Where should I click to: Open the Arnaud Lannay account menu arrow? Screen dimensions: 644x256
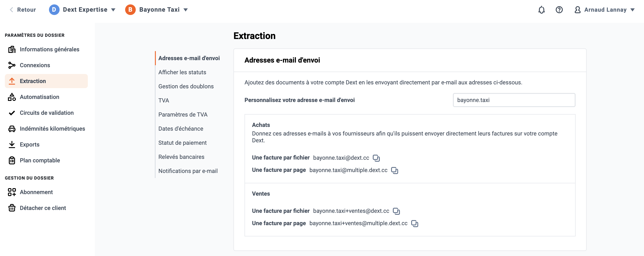pos(632,10)
